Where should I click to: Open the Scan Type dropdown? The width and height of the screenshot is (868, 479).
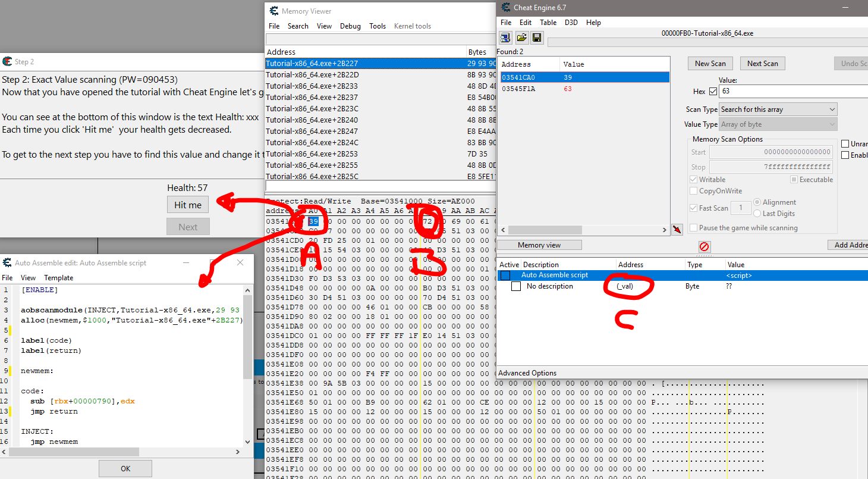[x=778, y=109]
